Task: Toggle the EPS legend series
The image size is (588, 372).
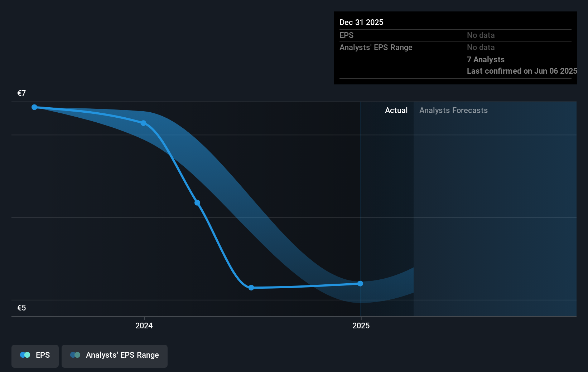Action: click(x=35, y=356)
